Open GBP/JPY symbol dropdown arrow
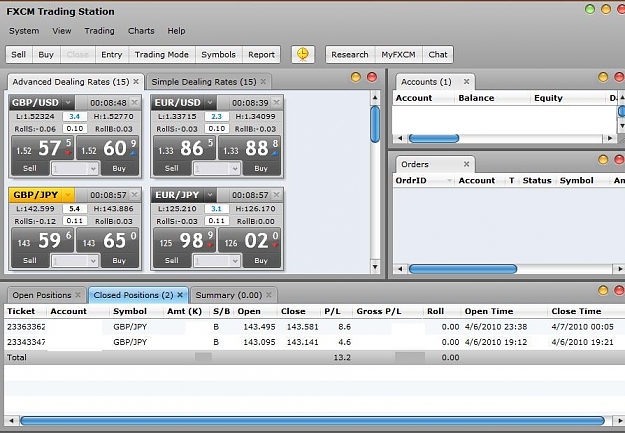Viewport: 625px width, 433px height. [68, 195]
